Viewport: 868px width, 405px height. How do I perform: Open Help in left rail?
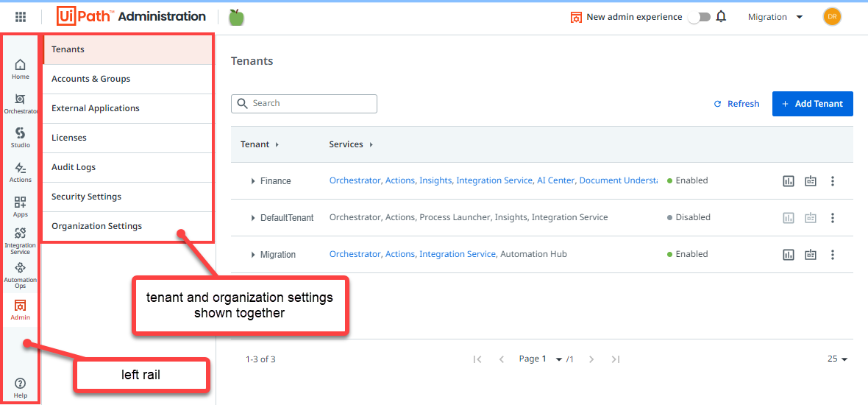21,388
